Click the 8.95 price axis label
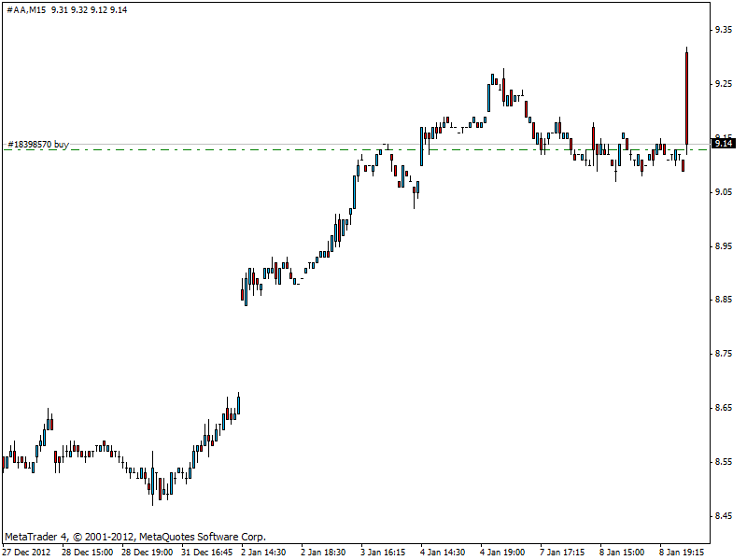Image resolution: width=747 pixels, height=560 pixels. (723, 246)
